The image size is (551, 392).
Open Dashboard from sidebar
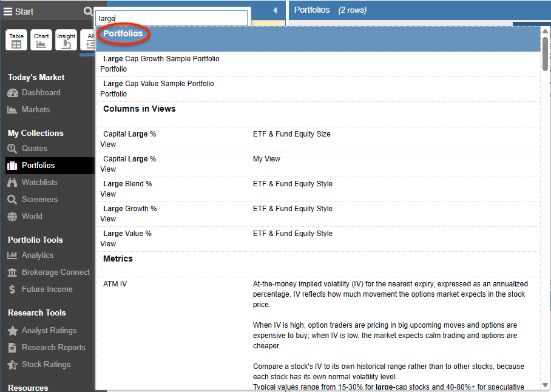point(34,93)
